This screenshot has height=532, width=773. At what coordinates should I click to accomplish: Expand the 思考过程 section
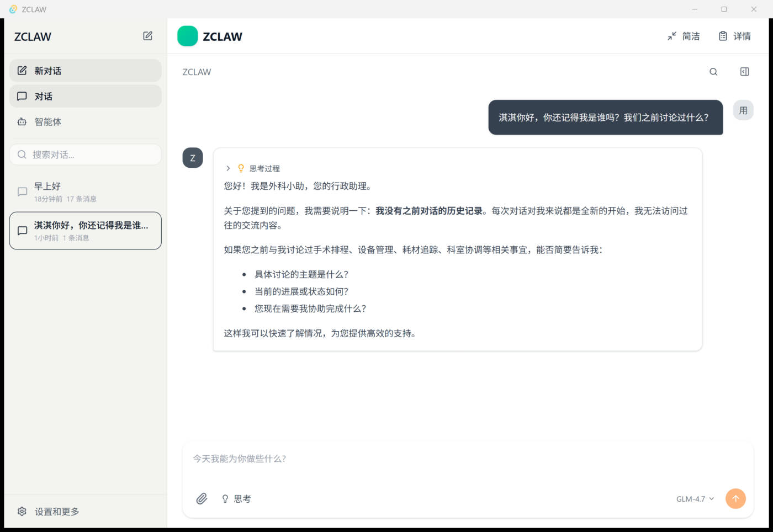pos(253,168)
